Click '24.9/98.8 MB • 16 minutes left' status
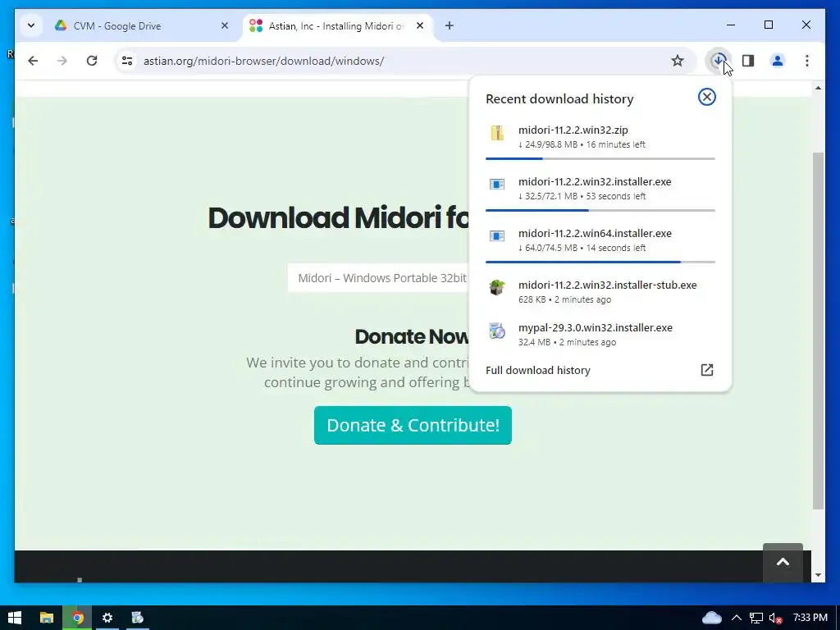 tap(582, 144)
